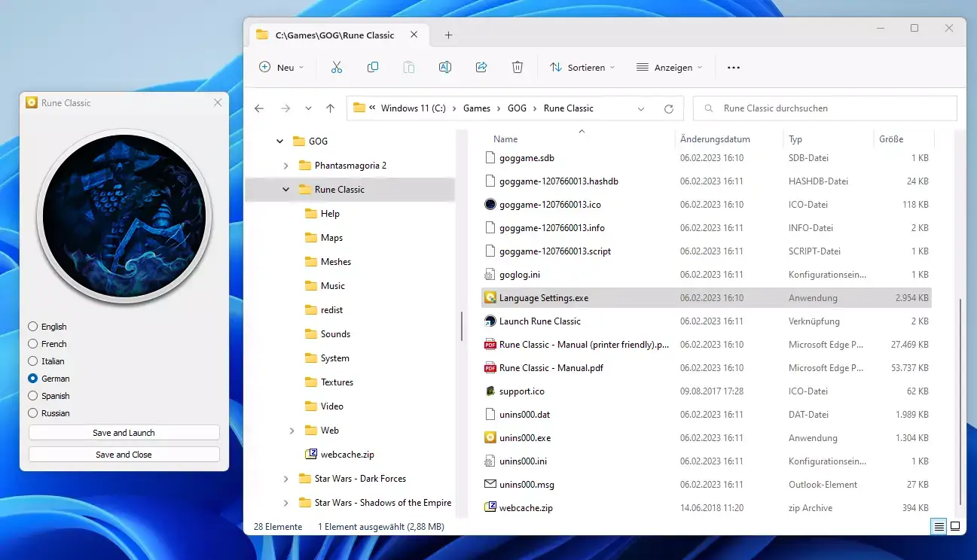Switch to details view icon in status bar

(939, 526)
